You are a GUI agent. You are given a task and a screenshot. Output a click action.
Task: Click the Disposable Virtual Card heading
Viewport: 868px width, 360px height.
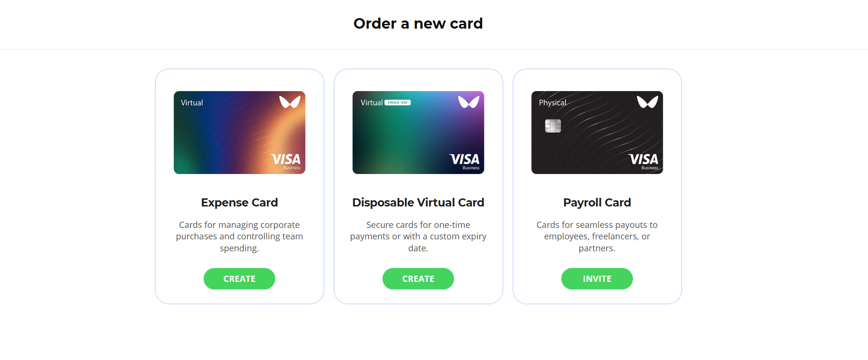[418, 203]
